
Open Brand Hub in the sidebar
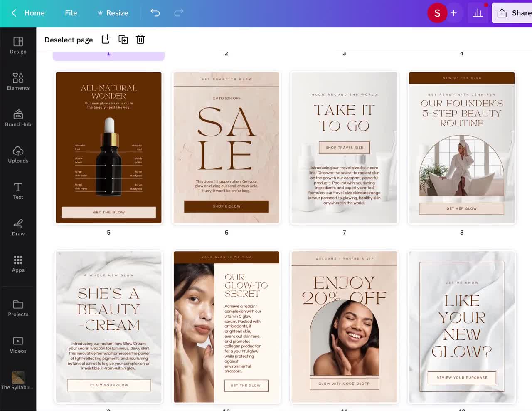coord(18,118)
